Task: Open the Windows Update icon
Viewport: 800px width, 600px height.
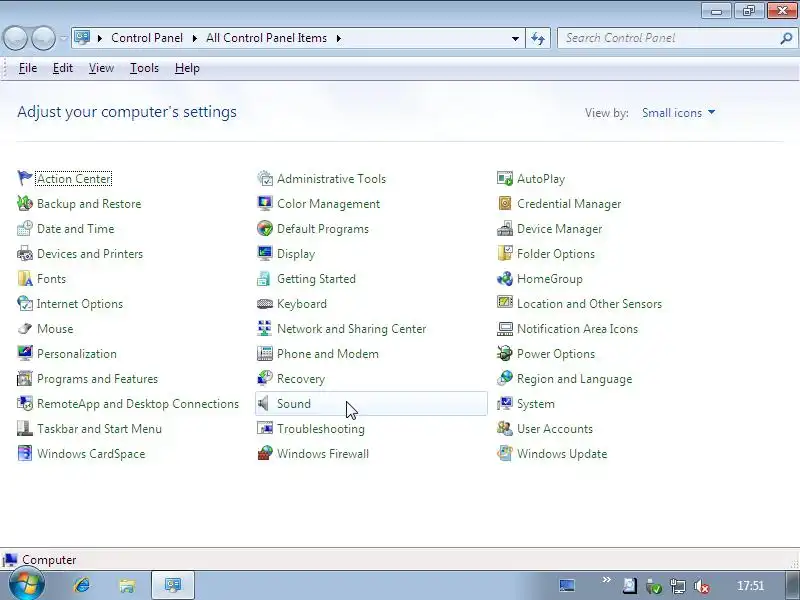Action: point(505,454)
